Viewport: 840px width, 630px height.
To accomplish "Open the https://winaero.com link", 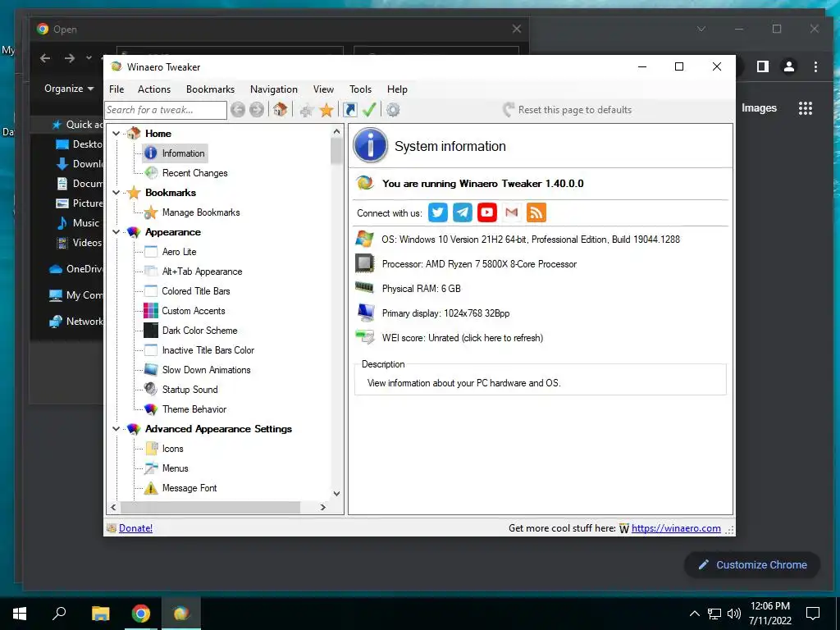I will click(676, 528).
